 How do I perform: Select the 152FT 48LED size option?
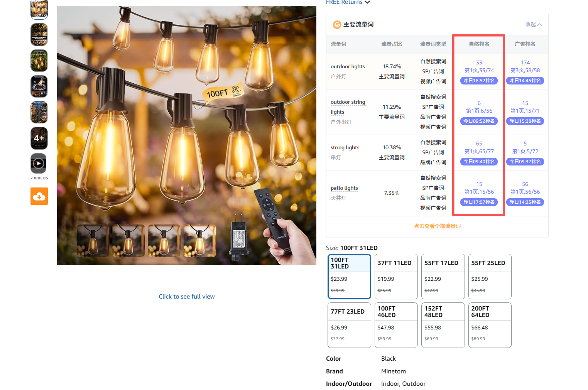click(x=443, y=325)
